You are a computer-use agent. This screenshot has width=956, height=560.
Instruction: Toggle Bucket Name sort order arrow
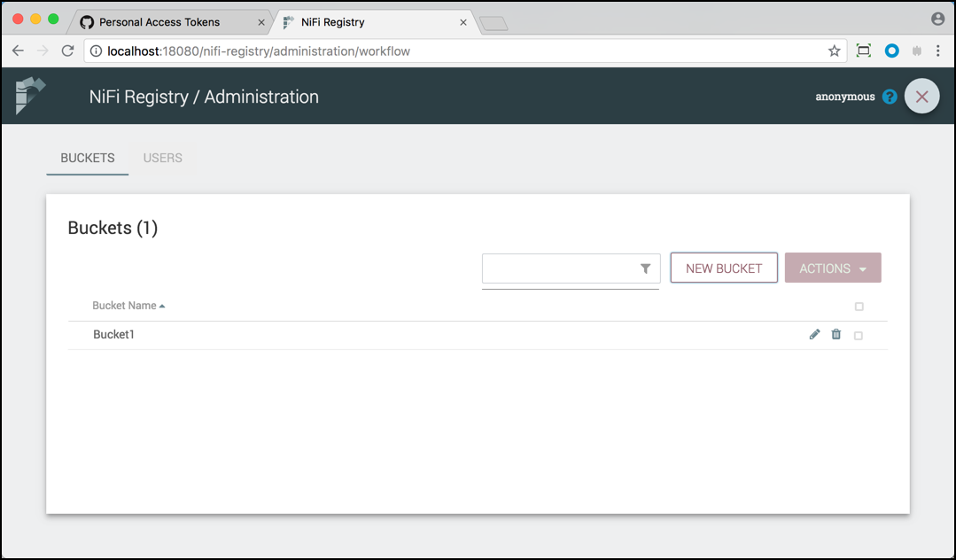pyautogui.click(x=160, y=305)
